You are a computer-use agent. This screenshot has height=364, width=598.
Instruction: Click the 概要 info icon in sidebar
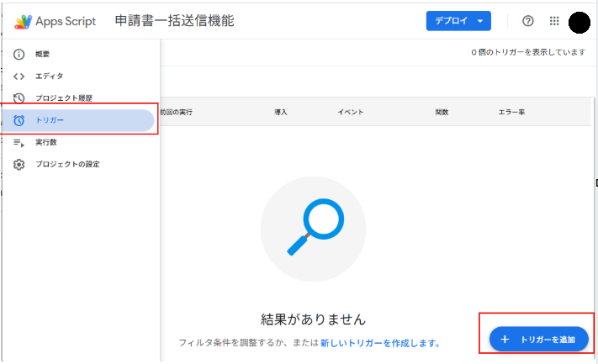pos(19,54)
